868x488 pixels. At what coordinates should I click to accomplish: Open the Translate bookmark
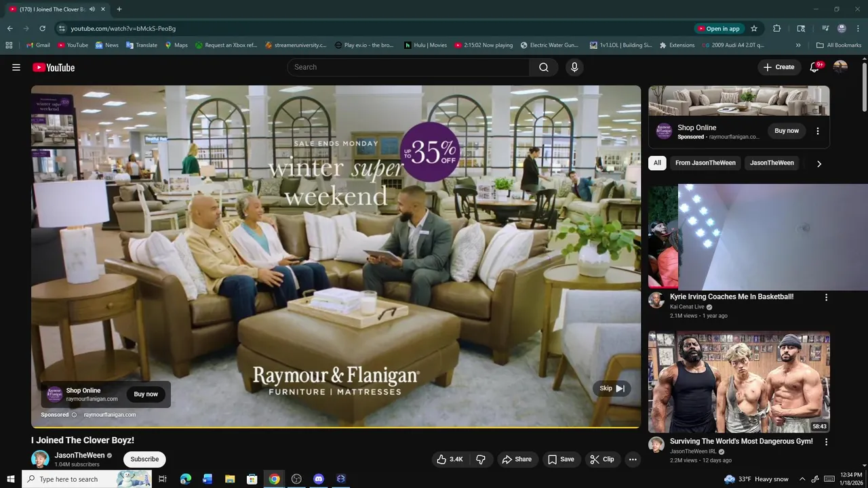pos(142,45)
